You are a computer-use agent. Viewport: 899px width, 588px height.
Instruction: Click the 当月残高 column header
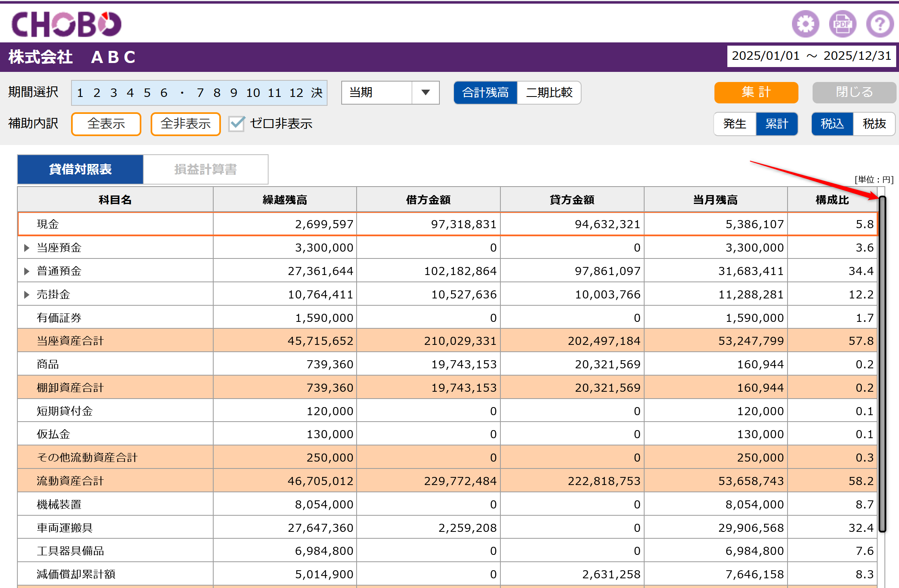[x=716, y=199]
